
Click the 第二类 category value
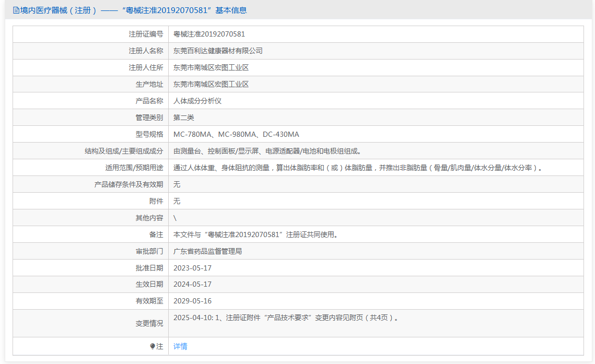pyautogui.click(x=184, y=118)
